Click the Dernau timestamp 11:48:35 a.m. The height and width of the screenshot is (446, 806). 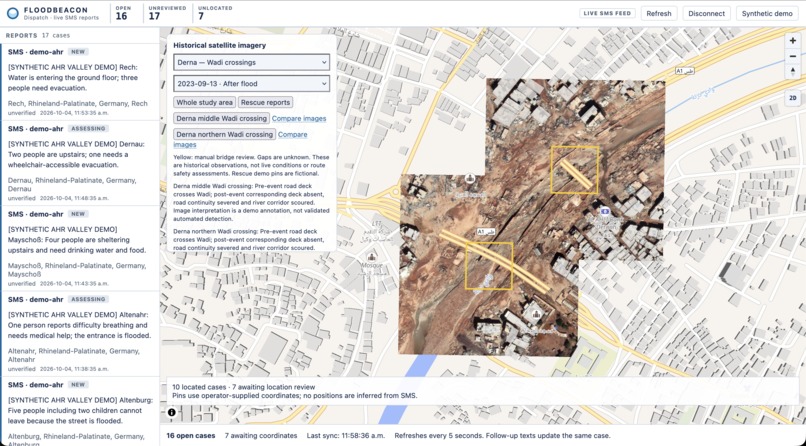tap(75, 198)
